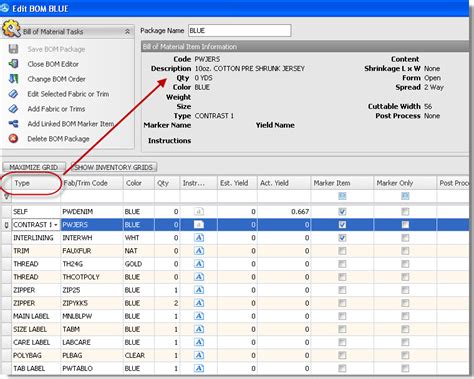Toggle Marker Only filter checkbox in filter row

(405, 196)
